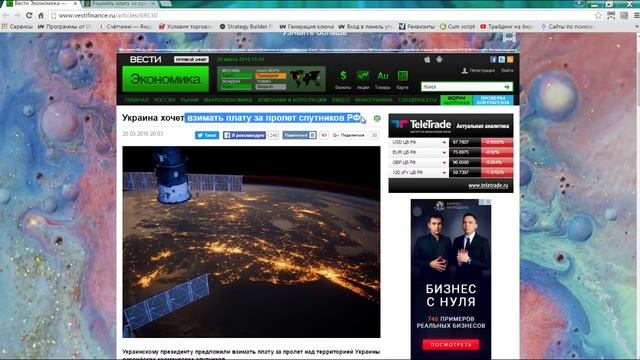Open the Генерация ключа bookmark

coord(307,27)
